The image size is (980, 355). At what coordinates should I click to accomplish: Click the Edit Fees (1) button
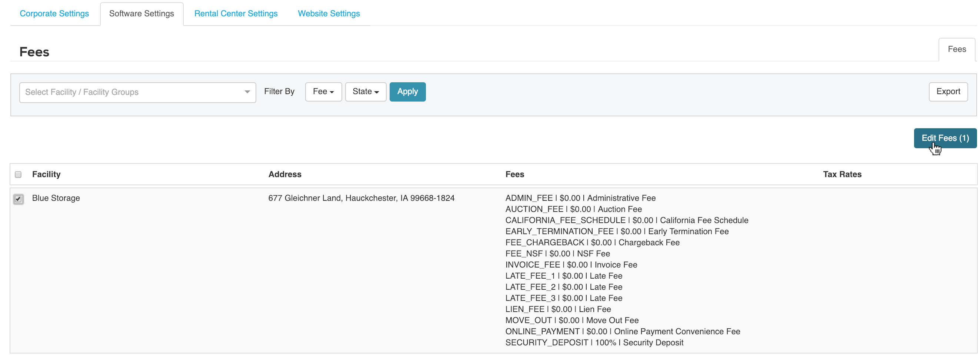(x=945, y=138)
